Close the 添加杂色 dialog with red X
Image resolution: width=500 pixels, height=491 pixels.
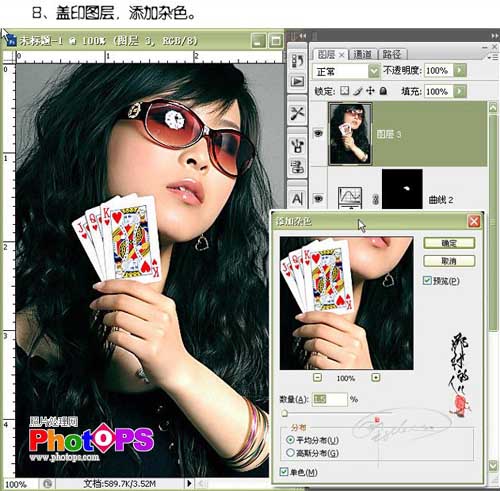474,221
